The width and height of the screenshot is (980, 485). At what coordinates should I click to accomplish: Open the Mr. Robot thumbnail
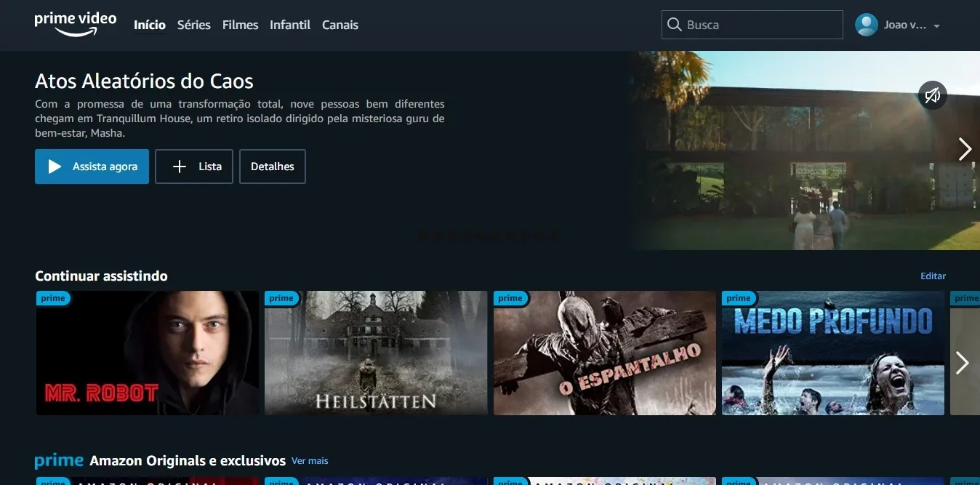[x=148, y=353]
